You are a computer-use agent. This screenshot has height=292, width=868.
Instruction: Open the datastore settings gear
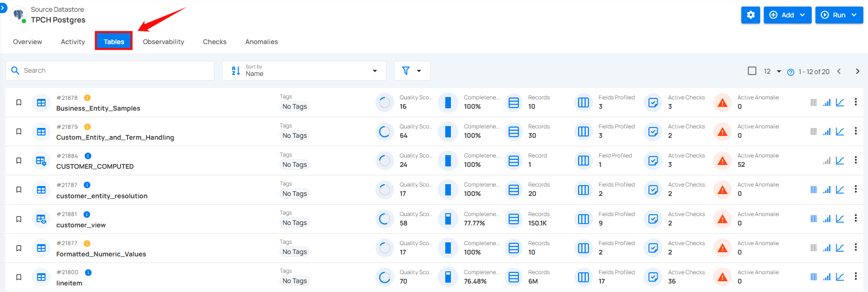click(750, 15)
